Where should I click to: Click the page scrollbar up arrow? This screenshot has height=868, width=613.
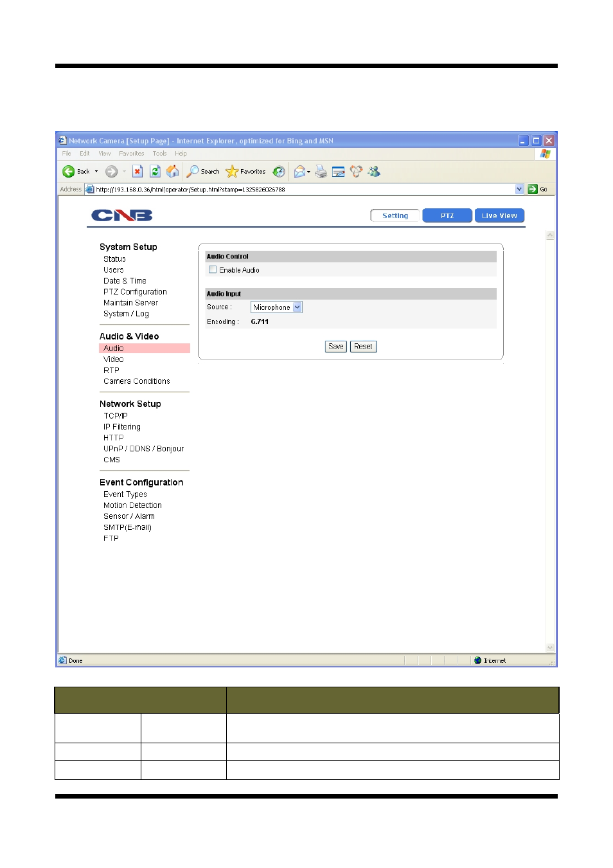point(550,235)
